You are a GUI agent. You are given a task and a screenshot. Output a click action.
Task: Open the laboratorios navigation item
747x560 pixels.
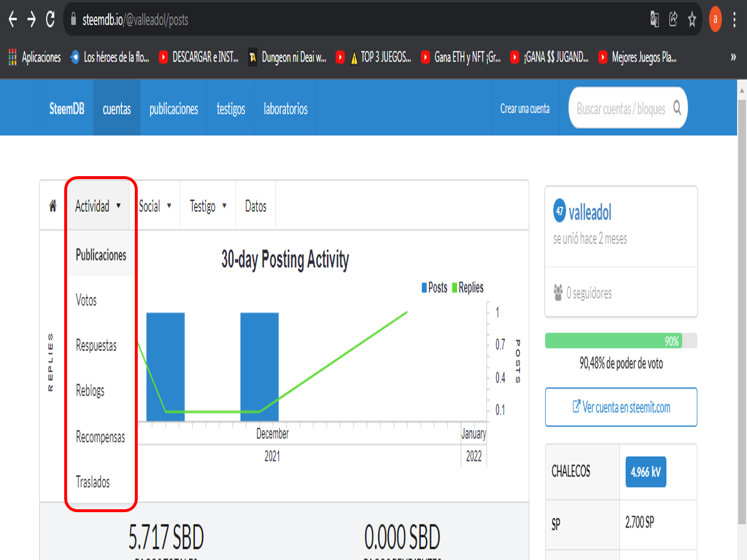(x=285, y=108)
